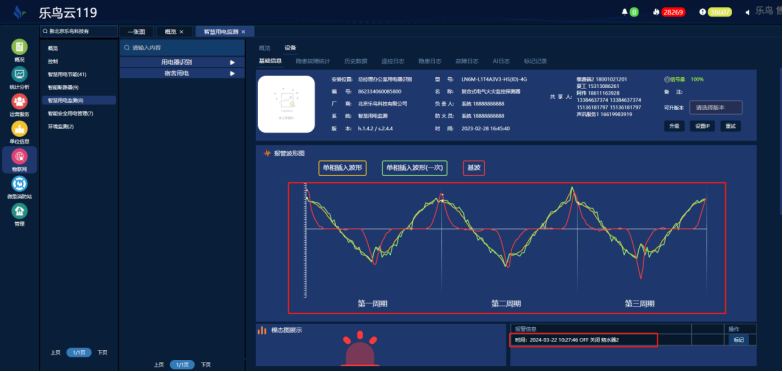Toggle the 单相插入波形 yellow legend

pyautogui.click(x=343, y=168)
